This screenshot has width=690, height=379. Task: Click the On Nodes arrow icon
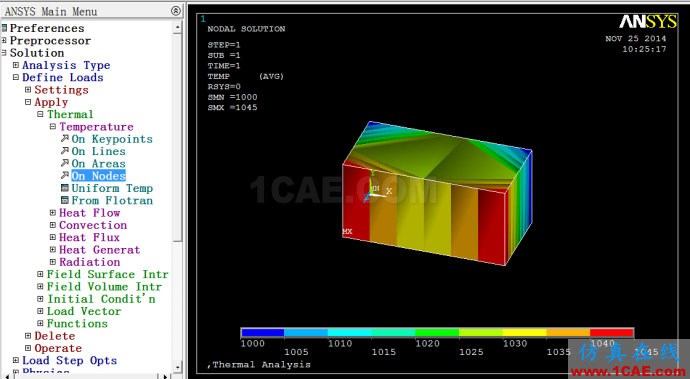pos(65,176)
